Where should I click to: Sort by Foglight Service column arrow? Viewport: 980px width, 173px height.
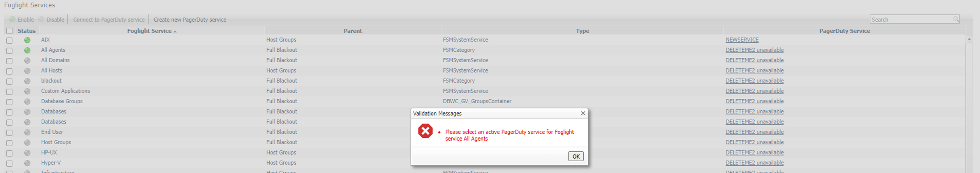point(175,31)
